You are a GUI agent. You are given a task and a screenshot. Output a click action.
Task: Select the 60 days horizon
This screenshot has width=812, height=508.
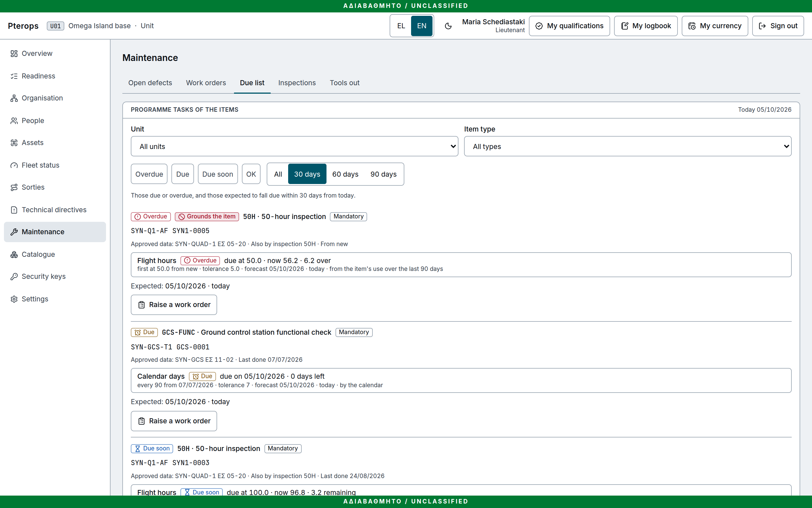tap(345, 174)
